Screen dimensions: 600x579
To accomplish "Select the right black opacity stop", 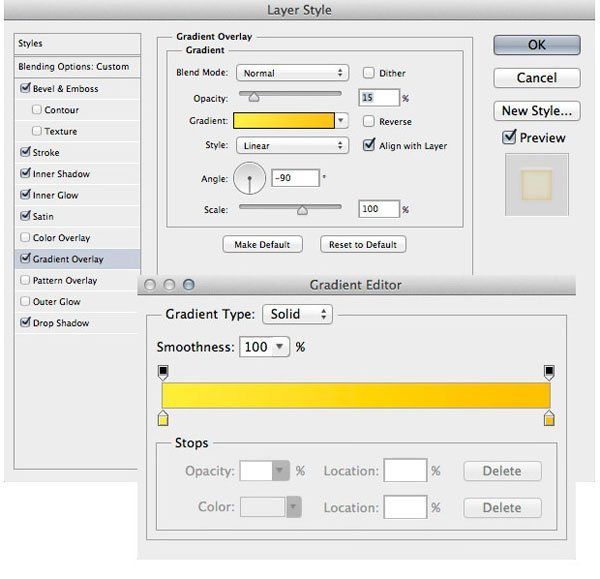I will click(549, 373).
